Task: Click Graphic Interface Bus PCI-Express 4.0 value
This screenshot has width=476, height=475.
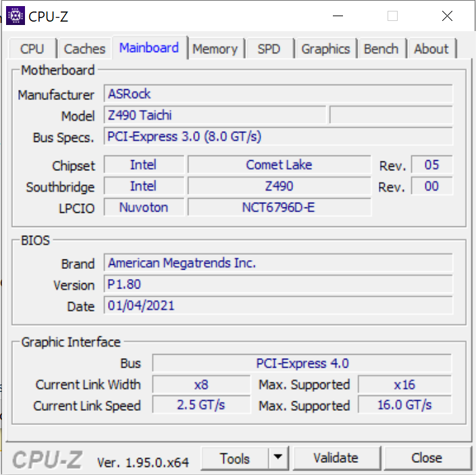Action: [x=302, y=363]
